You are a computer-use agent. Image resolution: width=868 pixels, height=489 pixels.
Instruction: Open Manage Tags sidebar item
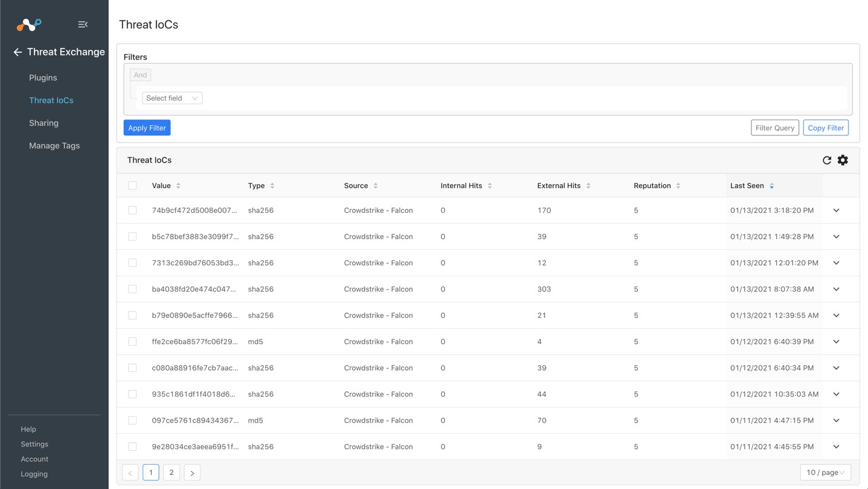coord(55,146)
